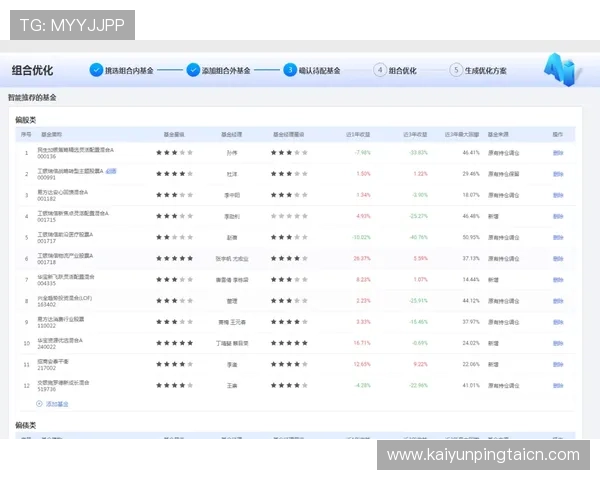Delete fund 519736 via its 删除 link
This screenshot has height=480, width=600.
558,385
